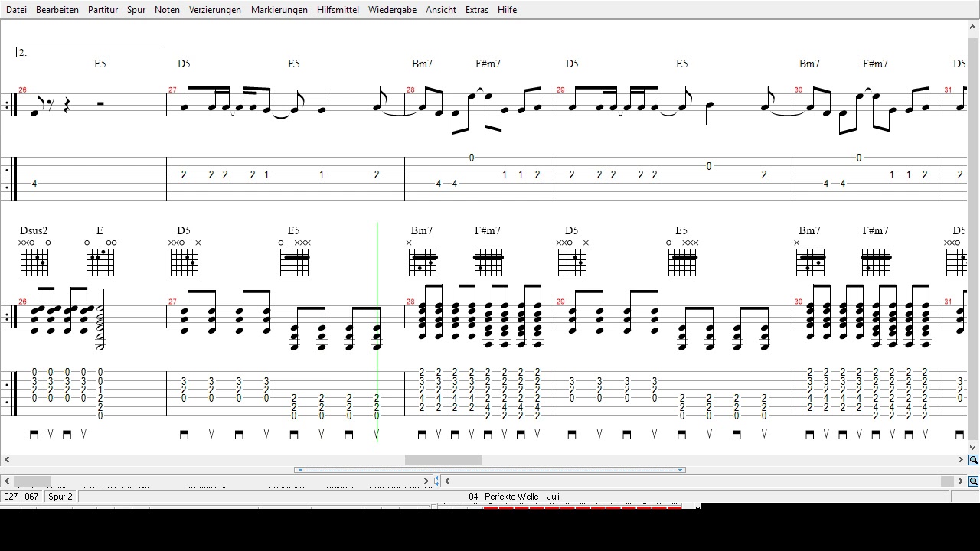Viewport: 980px width, 551px height.
Task: Click the magnifier icon above the status bar
Action: (973, 481)
